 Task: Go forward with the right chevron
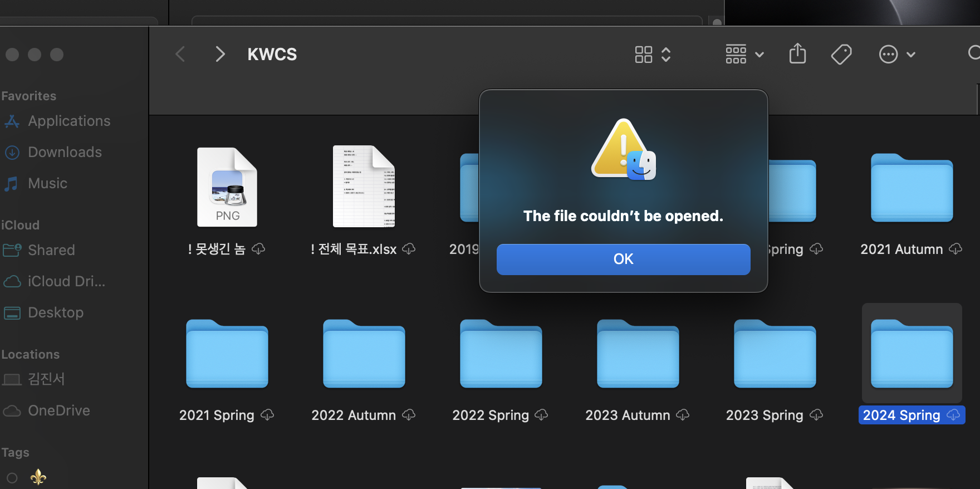[x=220, y=54]
